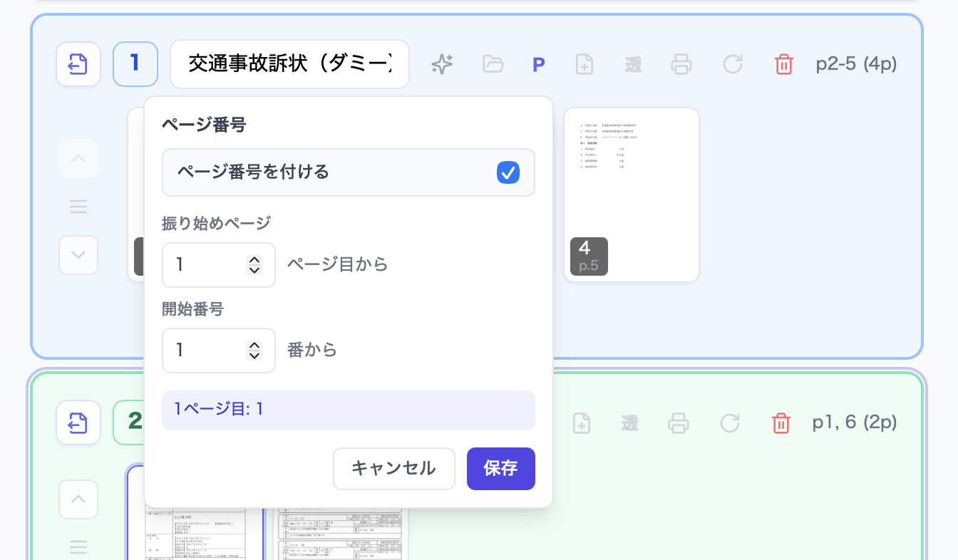
Task: Click the add-page icon in group 1
Action: 584,64
